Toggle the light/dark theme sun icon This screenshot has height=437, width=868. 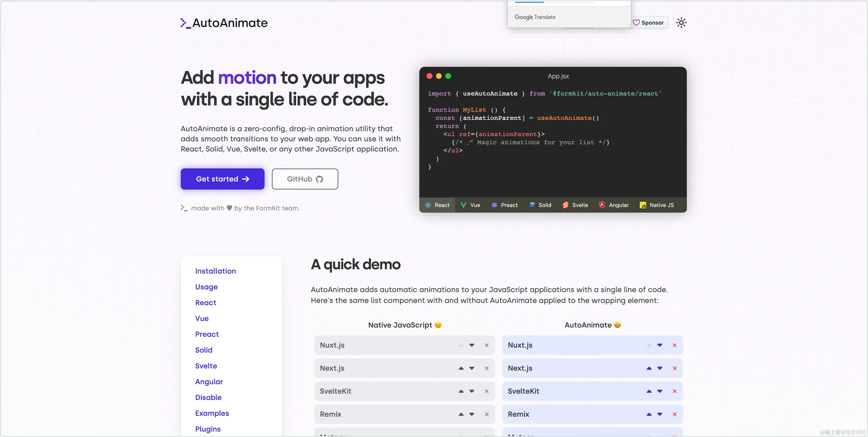tap(681, 23)
